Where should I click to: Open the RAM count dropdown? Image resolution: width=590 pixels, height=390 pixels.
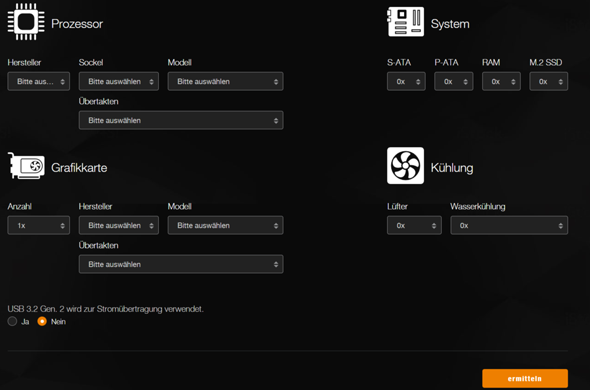pos(502,81)
